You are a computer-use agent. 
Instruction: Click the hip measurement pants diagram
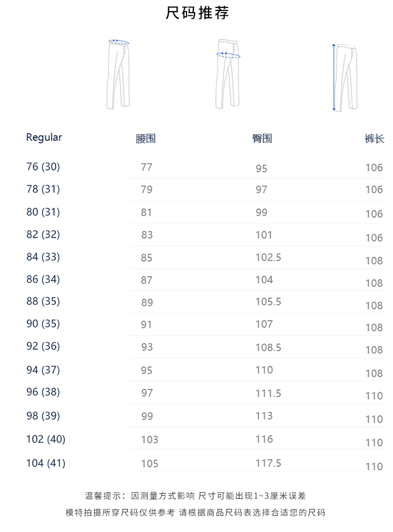pyautogui.click(x=228, y=73)
